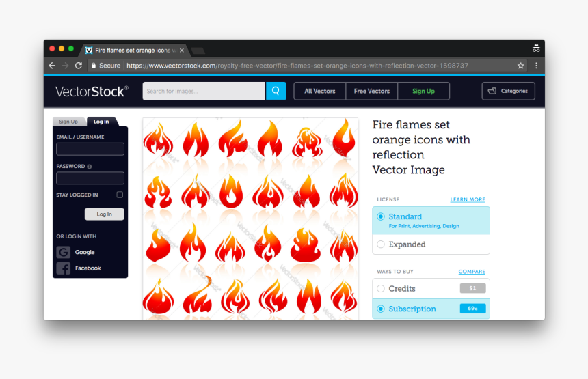
Task: Click the 69c subscription price badge
Action: coord(473,309)
